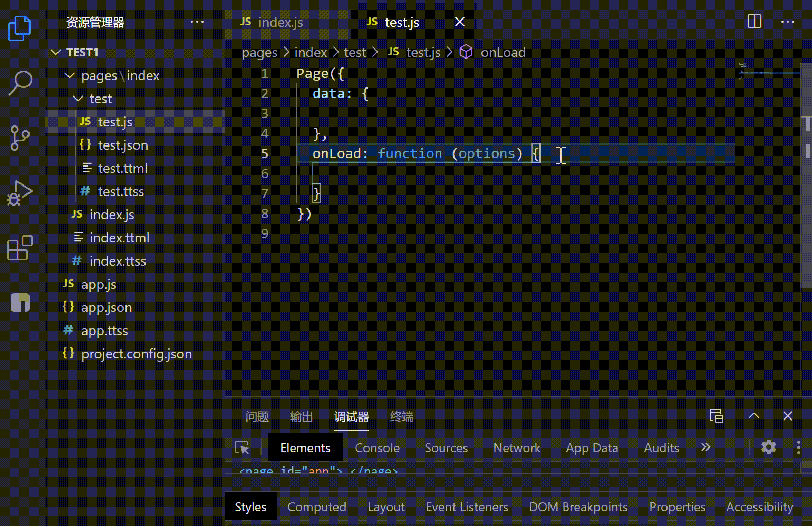Click the bottom activity bar app icon
The image size is (812, 526).
point(20,303)
